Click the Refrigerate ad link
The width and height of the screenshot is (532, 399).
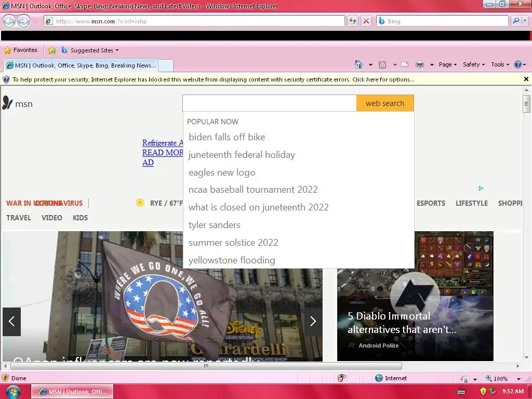coord(163,143)
